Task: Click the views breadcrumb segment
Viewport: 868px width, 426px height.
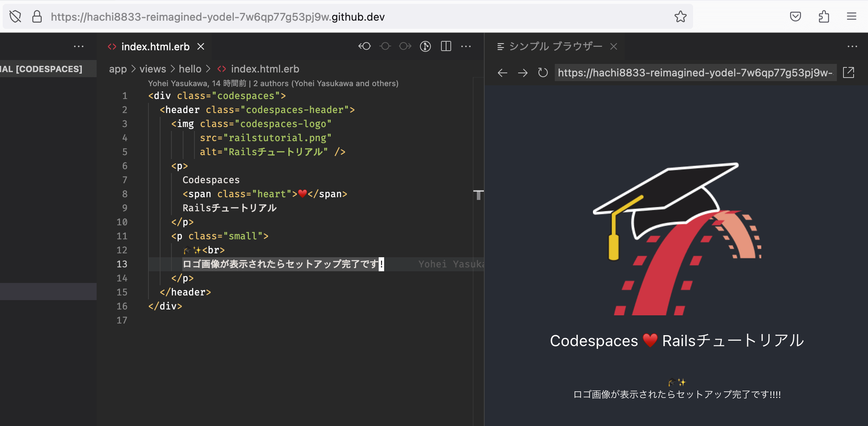Action: pos(153,69)
